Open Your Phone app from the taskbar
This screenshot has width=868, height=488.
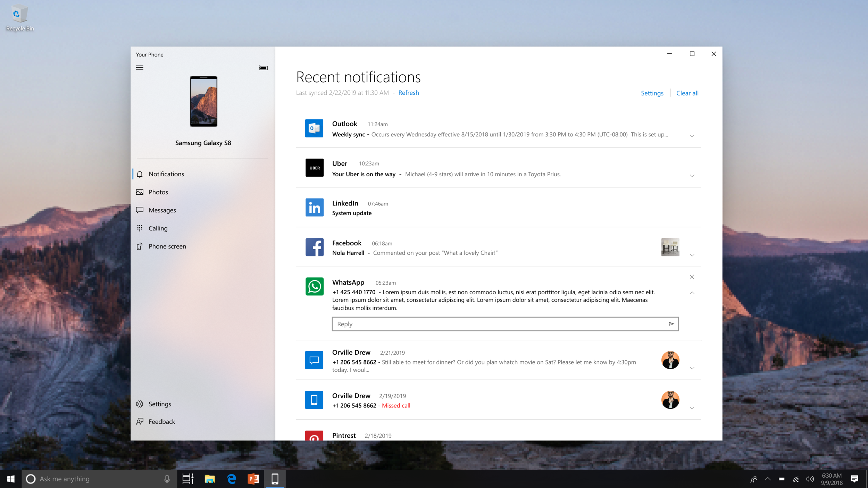click(x=275, y=479)
